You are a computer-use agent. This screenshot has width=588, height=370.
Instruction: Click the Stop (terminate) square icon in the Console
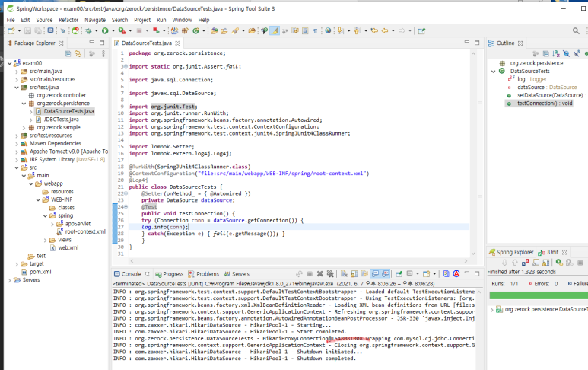pyautogui.click(x=310, y=274)
